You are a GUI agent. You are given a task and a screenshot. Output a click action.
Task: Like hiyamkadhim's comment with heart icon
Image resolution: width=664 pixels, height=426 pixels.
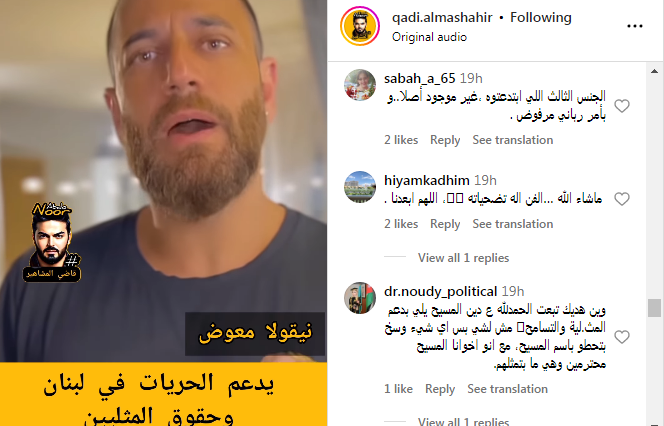pos(622,199)
